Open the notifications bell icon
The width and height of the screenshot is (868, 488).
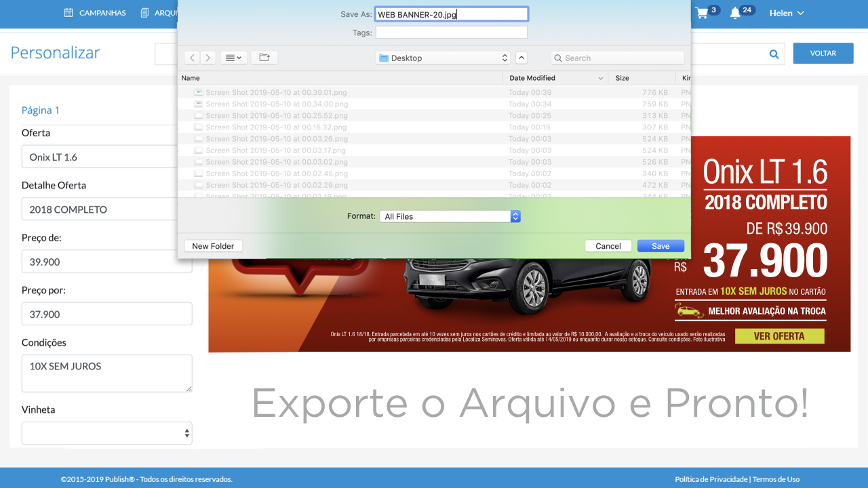click(735, 13)
